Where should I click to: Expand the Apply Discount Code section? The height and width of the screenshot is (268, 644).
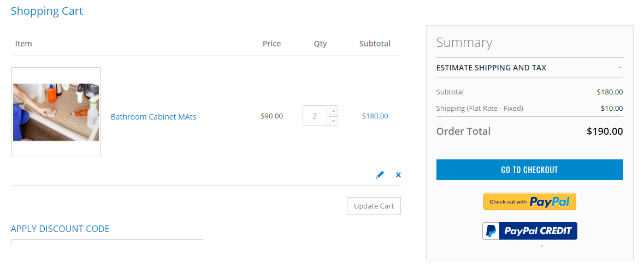(60, 229)
